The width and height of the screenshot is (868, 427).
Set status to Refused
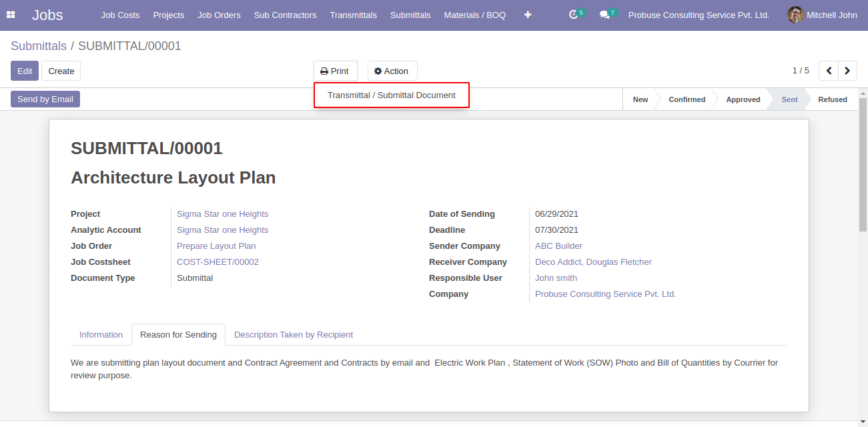click(833, 99)
